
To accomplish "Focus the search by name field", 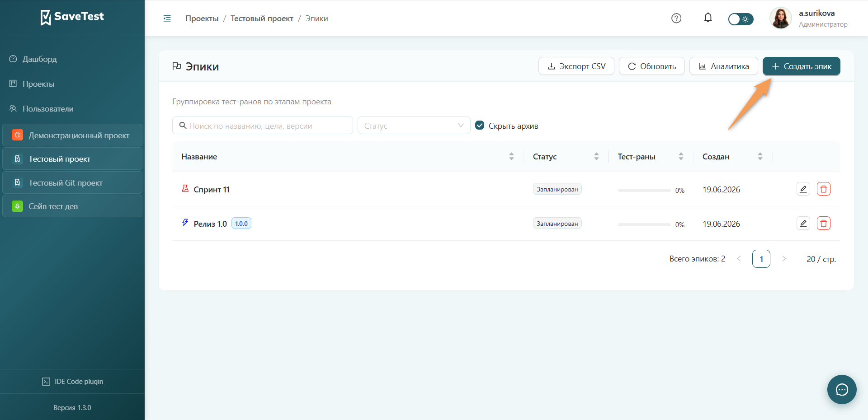I will pos(263,126).
